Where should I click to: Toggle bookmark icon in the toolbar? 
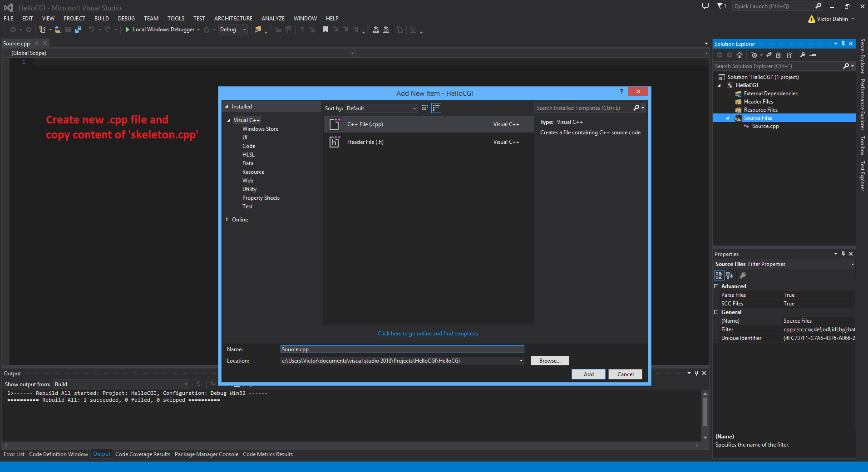(325, 29)
